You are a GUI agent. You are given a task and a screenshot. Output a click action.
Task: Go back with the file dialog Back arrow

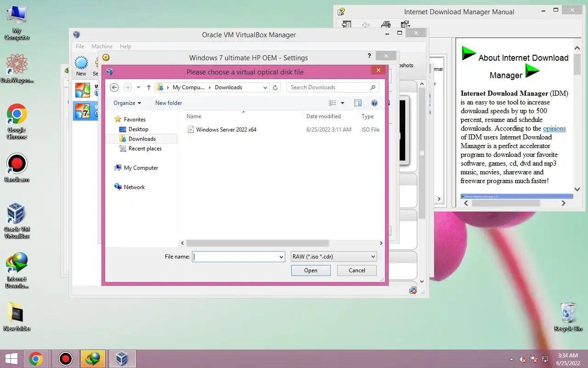click(x=114, y=87)
